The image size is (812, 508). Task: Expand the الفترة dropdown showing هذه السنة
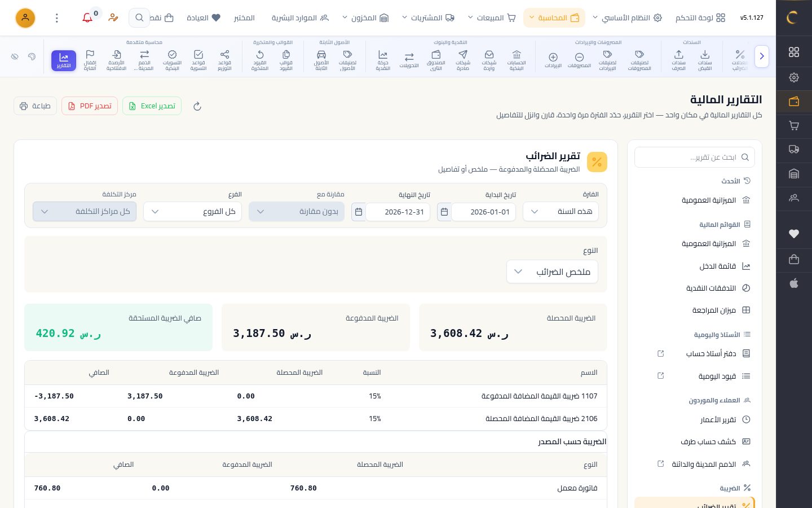[x=561, y=212]
